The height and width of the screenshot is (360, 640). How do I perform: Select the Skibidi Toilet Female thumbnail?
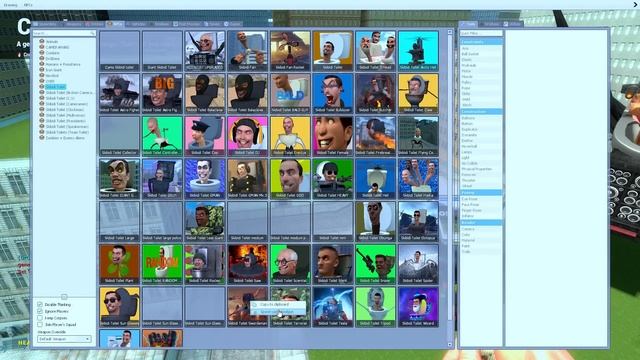(333, 136)
